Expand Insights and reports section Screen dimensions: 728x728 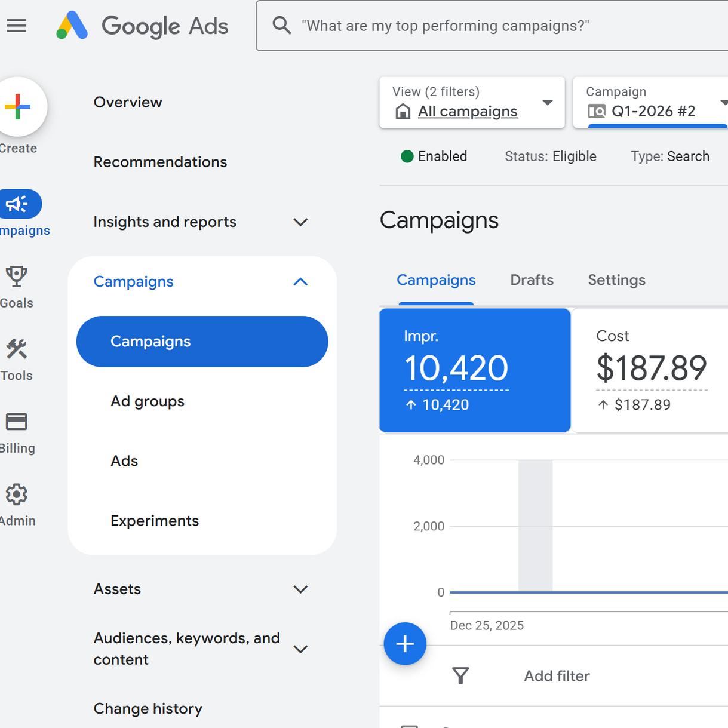pos(202,222)
